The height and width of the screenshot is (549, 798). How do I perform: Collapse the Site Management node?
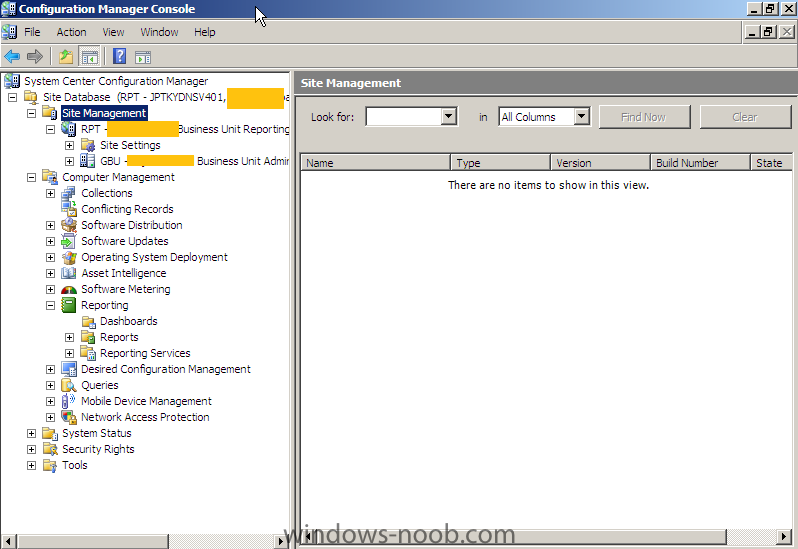(x=32, y=113)
